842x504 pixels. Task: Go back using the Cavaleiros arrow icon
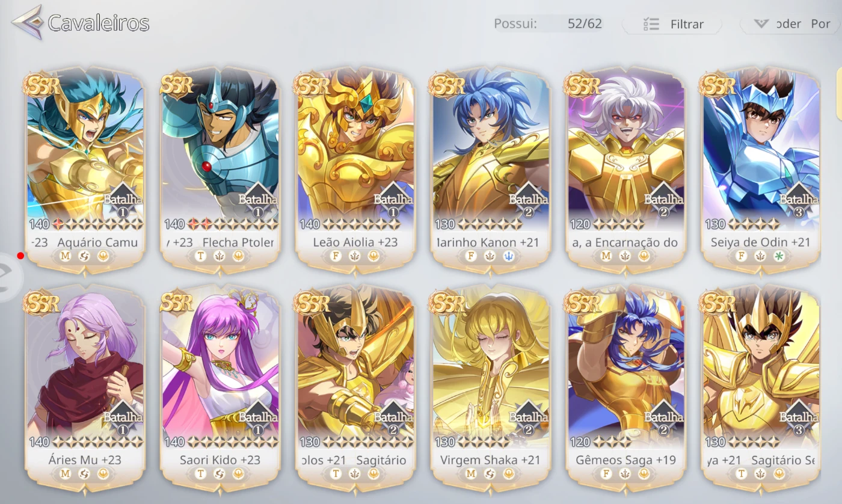click(x=28, y=22)
